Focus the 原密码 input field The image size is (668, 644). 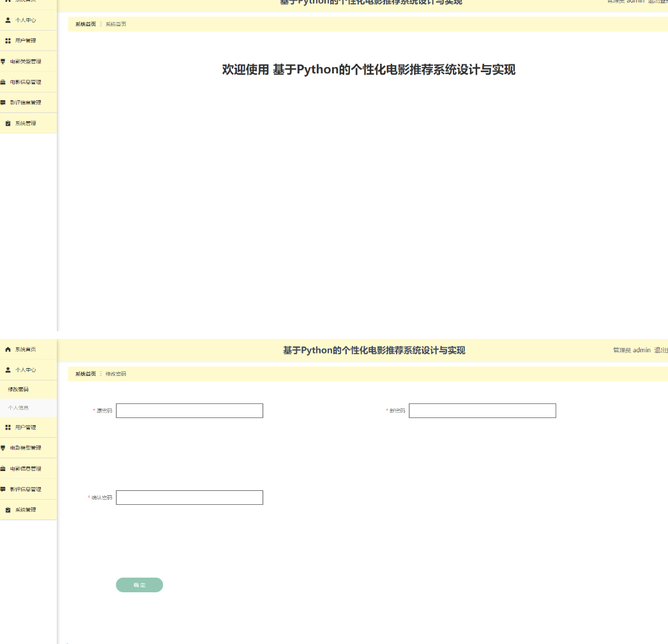pos(190,411)
